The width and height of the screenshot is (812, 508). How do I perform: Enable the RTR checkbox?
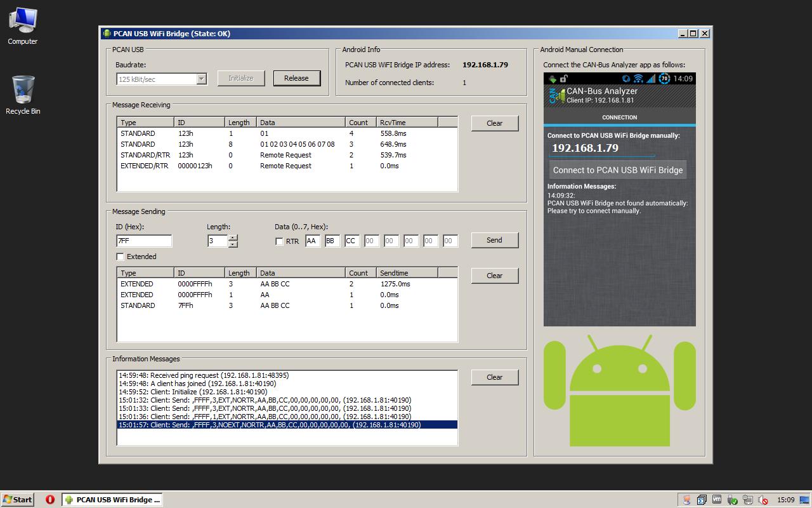279,241
